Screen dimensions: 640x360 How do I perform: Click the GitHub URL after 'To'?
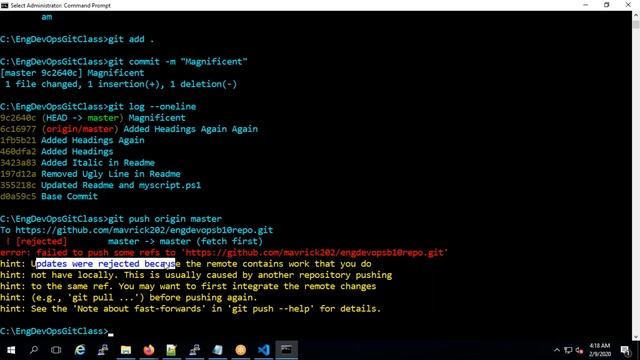[144, 230]
